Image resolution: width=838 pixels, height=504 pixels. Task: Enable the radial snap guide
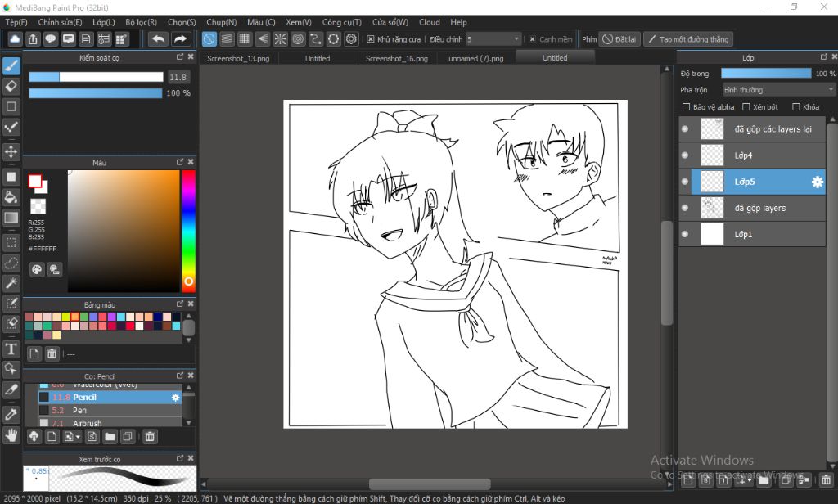[280, 39]
